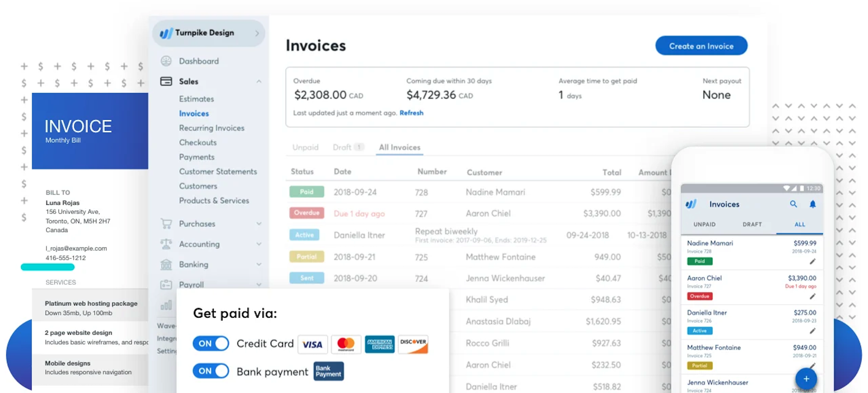The height and width of the screenshot is (393, 868).
Task: Click the Payroll icon in the sidebar
Action: 166,285
